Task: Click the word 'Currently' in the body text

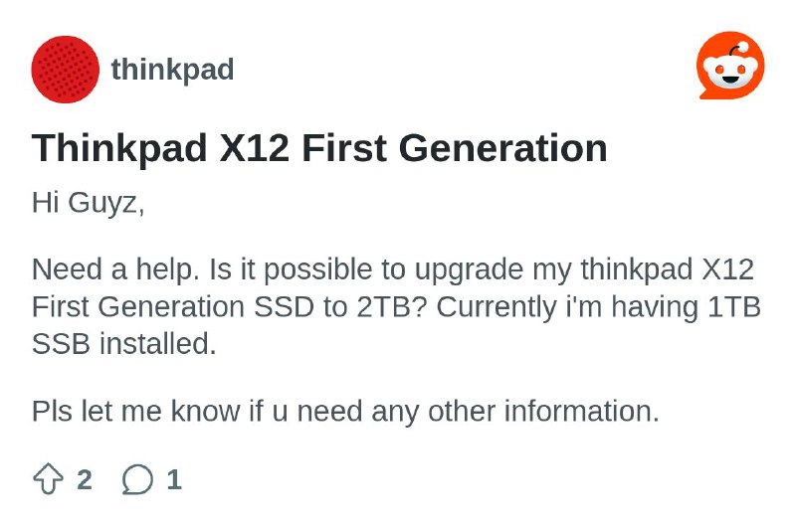Action: pyautogui.click(x=496, y=308)
